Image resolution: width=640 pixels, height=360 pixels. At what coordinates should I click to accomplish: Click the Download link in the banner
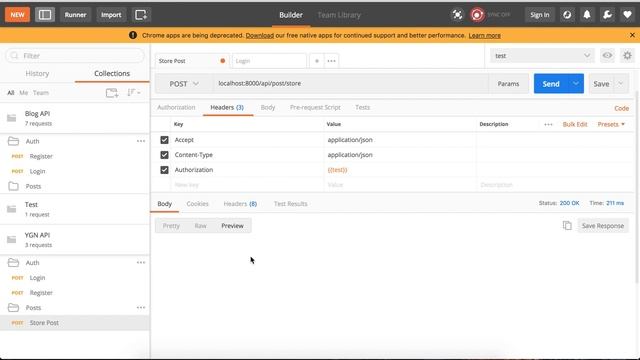[260, 36]
